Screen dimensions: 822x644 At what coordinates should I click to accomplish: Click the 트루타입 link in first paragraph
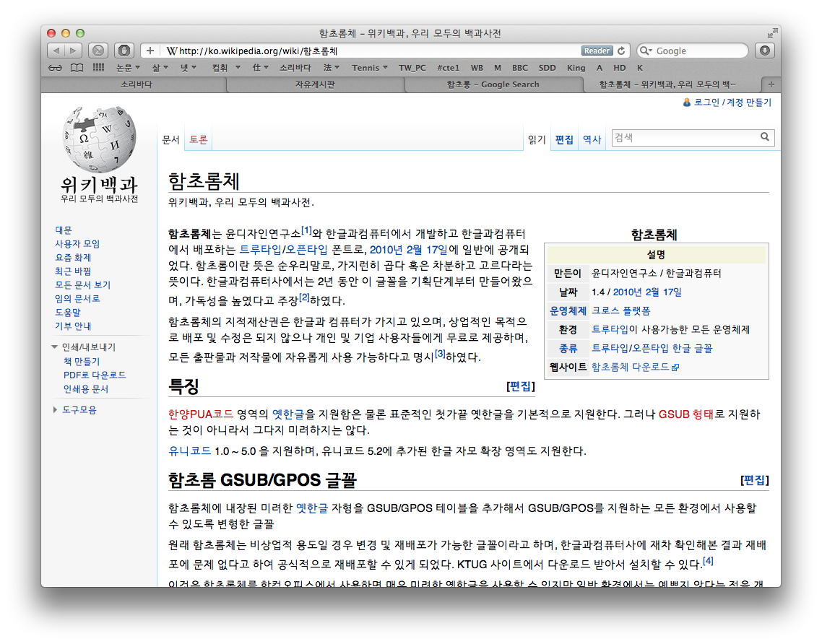260,249
